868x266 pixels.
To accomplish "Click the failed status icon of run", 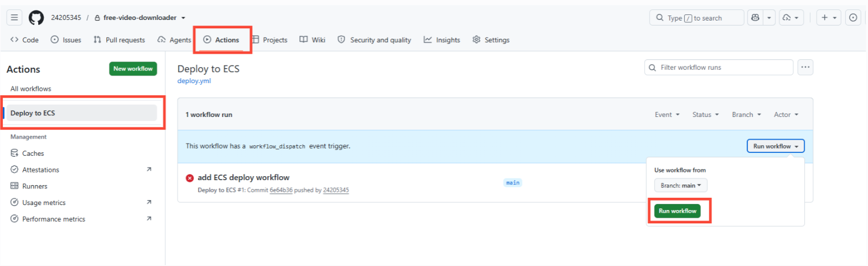I will click(x=190, y=178).
